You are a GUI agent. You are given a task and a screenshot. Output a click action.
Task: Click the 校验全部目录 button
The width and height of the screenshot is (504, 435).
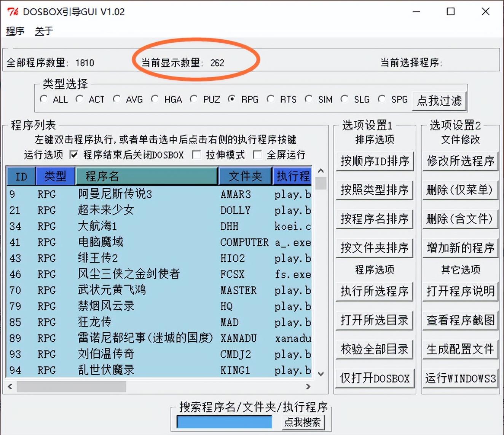click(x=375, y=349)
